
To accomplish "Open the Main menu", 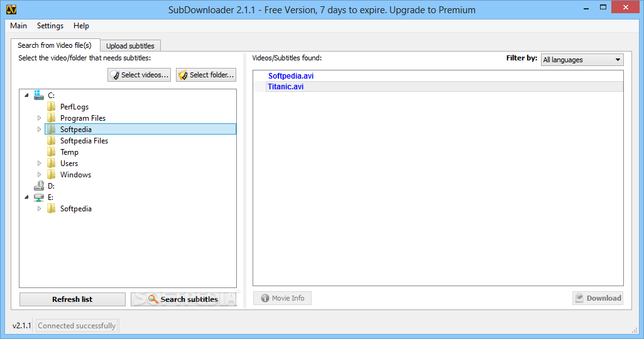I will pyautogui.click(x=18, y=26).
